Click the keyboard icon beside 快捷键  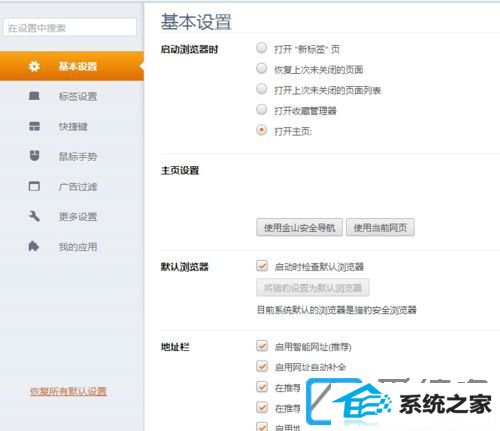(x=34, y=126)
